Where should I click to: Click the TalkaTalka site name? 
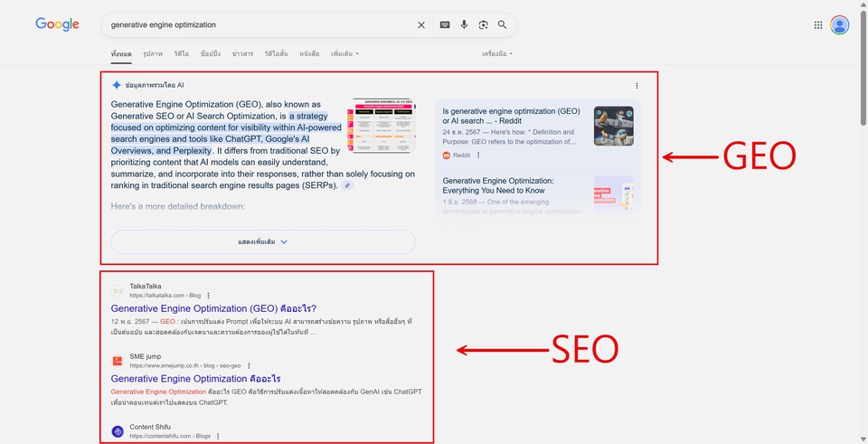point(146,287)
